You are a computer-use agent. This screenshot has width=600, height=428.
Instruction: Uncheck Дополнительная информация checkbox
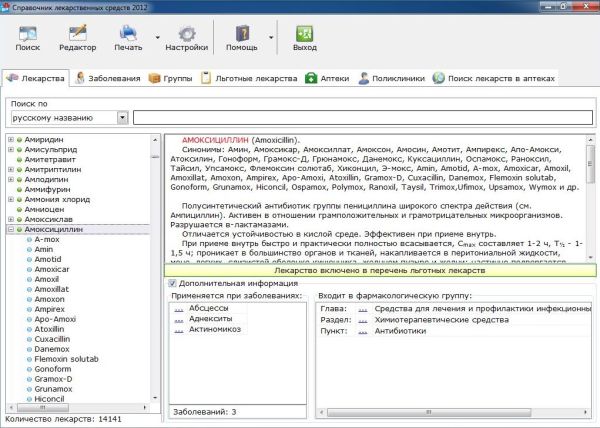(x=172, y=283)
